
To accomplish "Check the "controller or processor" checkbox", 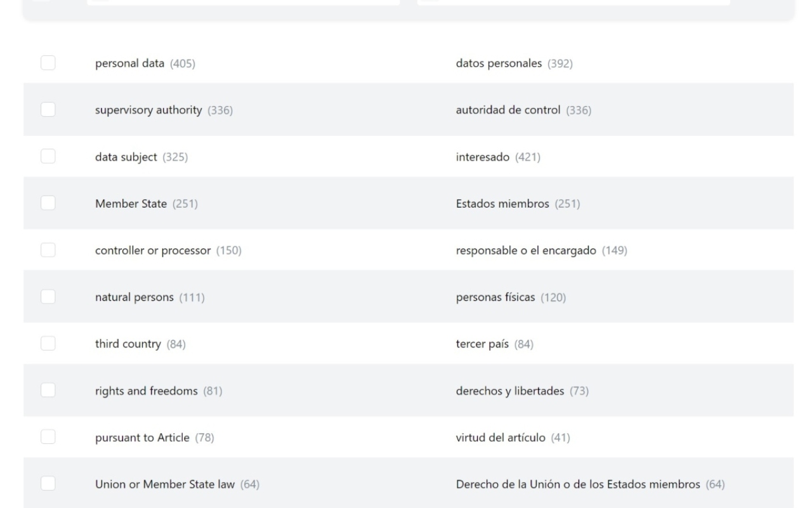I will click(48, 250).
